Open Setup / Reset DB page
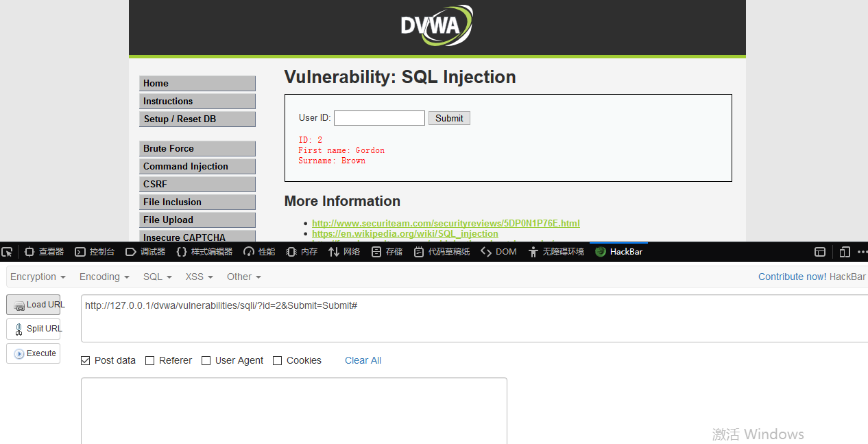868x444 pixels. (x=197, y=119)
